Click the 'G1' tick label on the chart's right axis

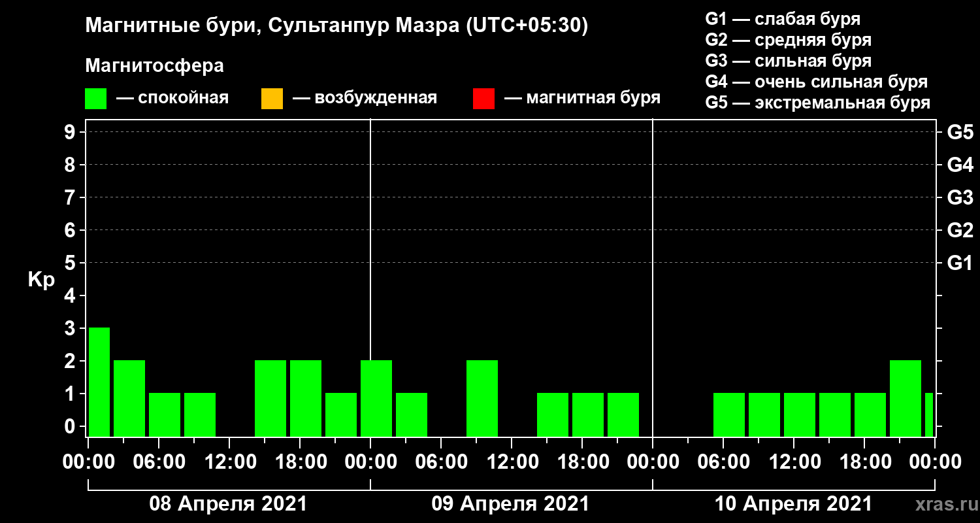(x=960, y=263)
